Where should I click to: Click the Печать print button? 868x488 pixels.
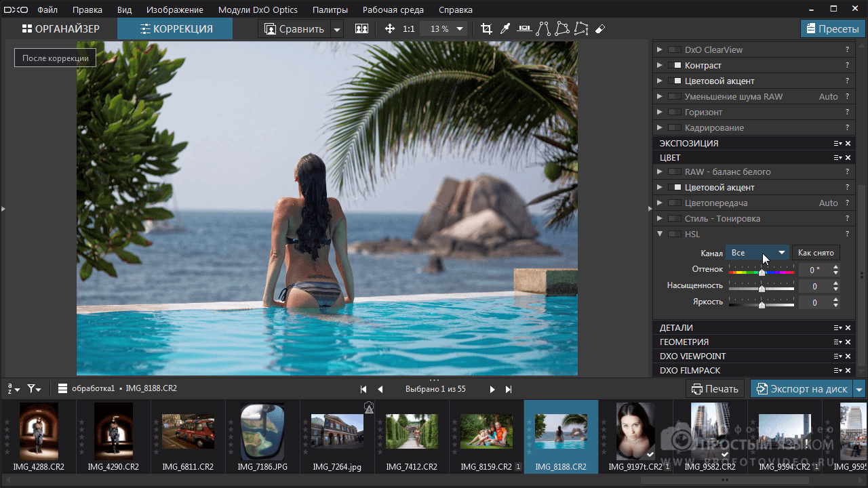coord(715,389)
